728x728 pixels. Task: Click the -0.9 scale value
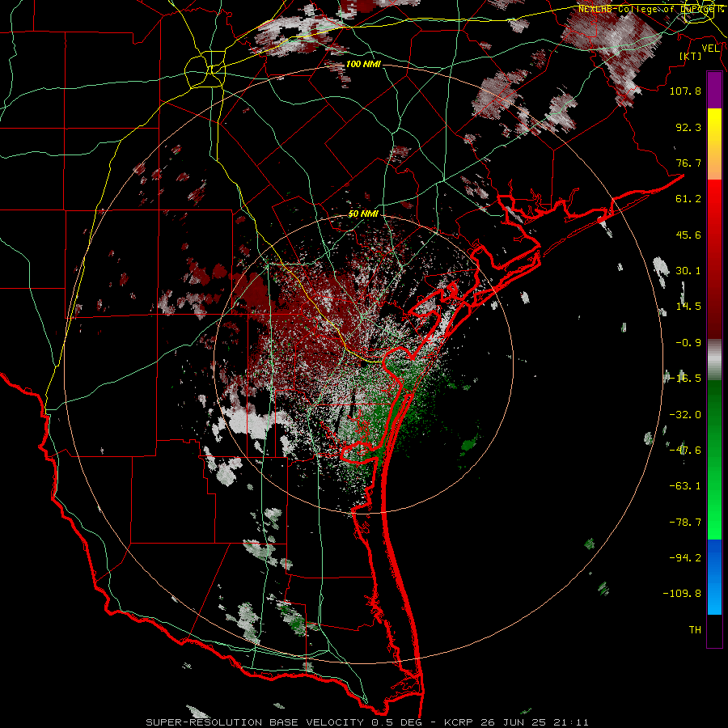coord(688,343)
